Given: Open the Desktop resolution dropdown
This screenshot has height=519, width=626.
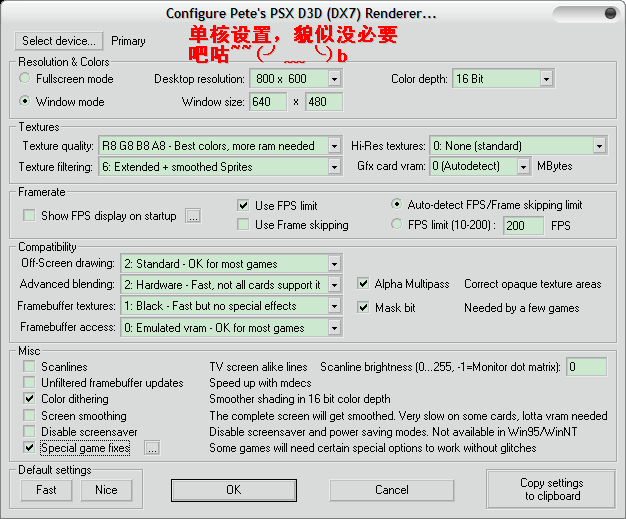Looking at the screenshot, I should 335,79.
